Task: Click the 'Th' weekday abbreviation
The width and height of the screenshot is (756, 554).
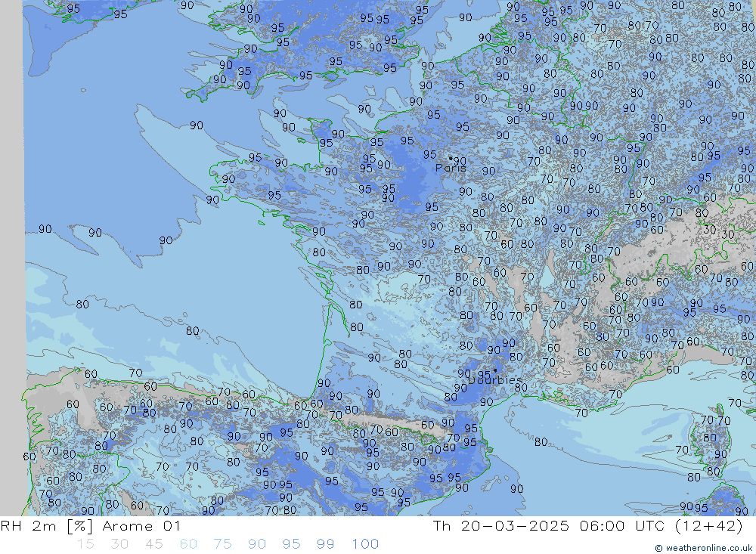Action: 442,525
